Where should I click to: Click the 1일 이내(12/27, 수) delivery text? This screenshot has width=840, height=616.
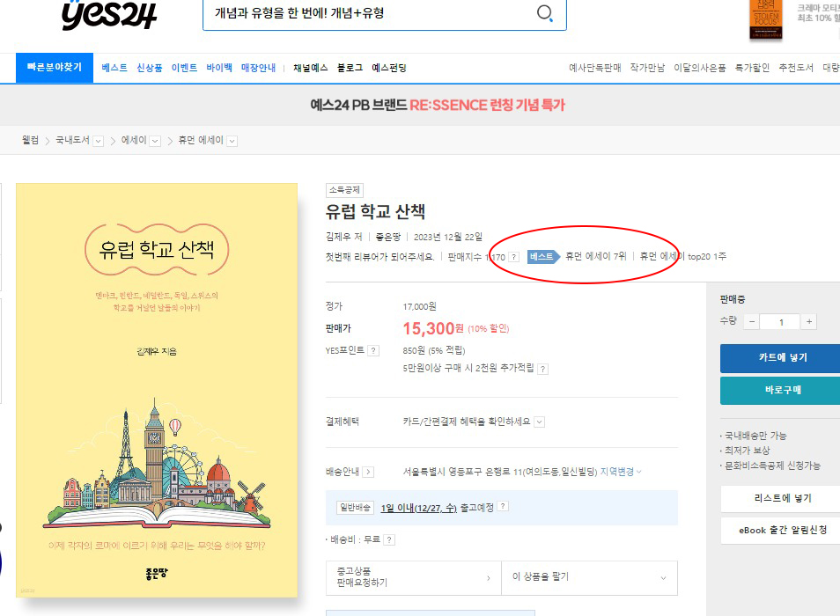coord(419,508)
